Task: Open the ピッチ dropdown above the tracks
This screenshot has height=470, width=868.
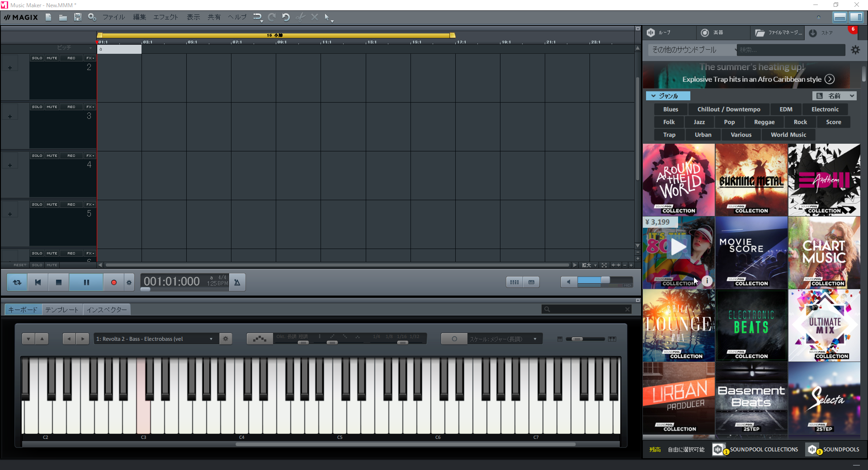Action: pyautogui.click(x=75, y=47)
